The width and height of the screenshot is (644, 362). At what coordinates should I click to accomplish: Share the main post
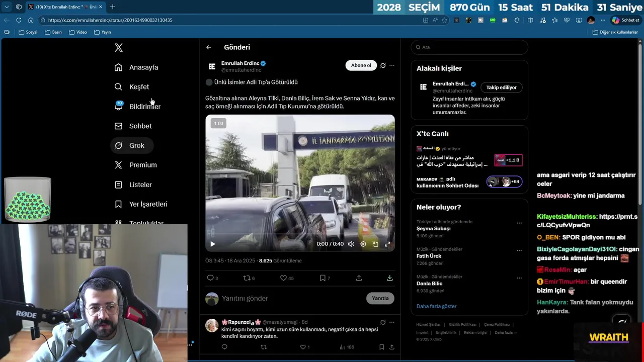click(359, 278)
